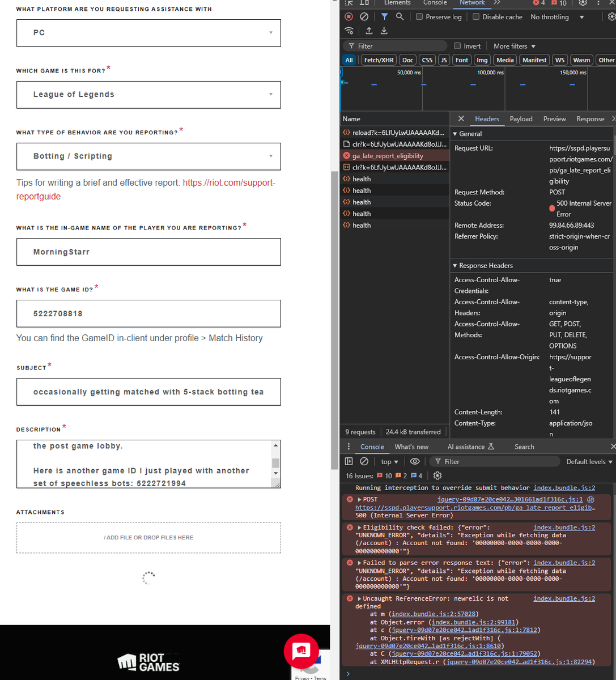Open riot.com/support-reportguide link
This screenshot has height=680, width=616.
point(146,189)
